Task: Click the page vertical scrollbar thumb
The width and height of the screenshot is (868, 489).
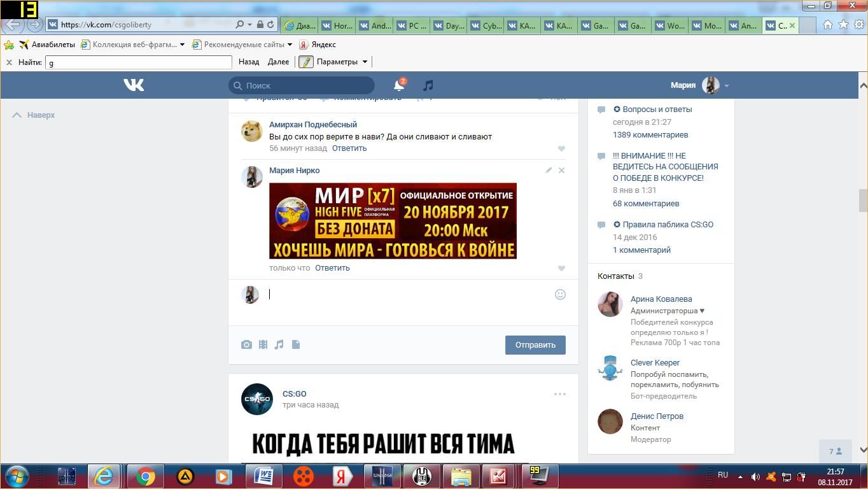Action: click(863, 201)
